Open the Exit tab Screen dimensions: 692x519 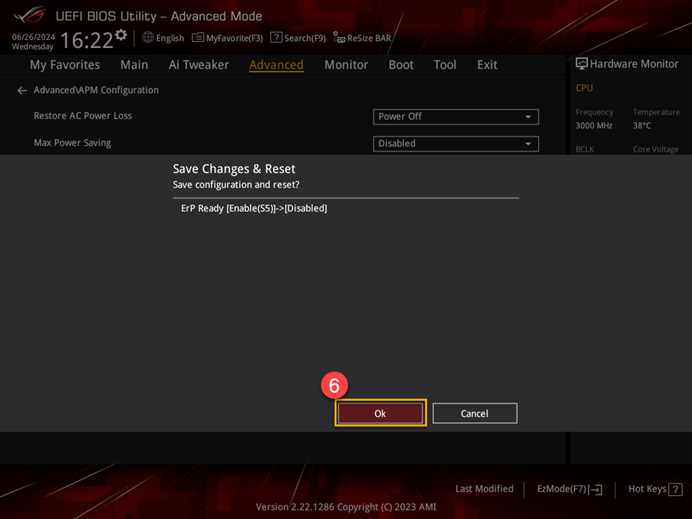click(x=487, y=65)
